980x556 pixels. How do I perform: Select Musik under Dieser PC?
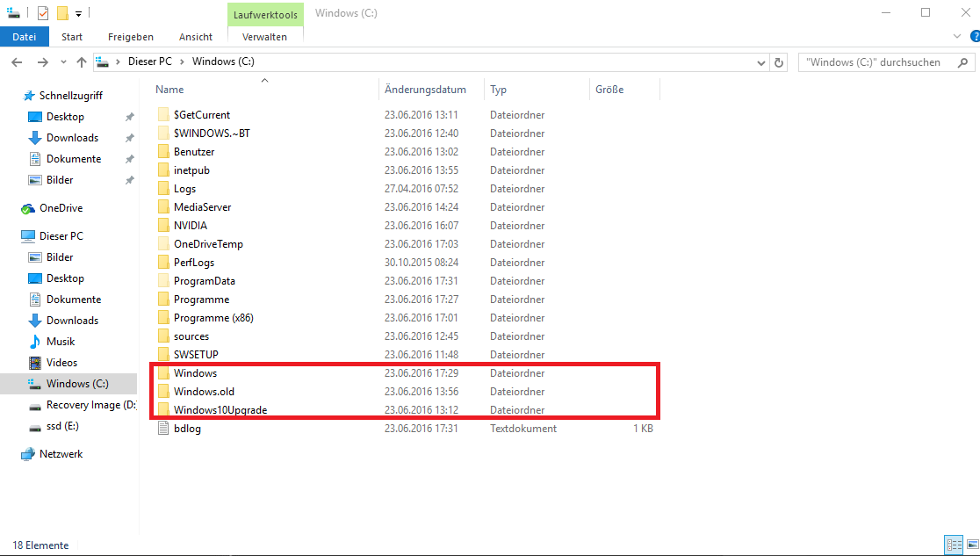[60, 342]
